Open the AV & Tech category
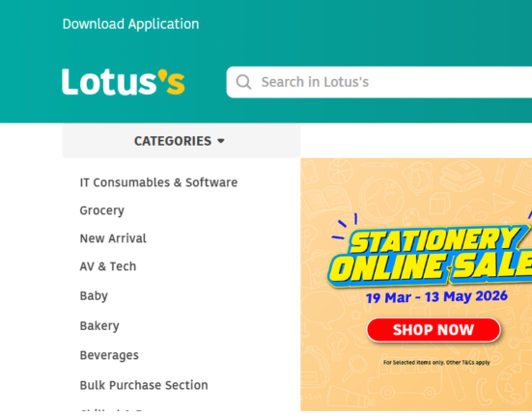This screenshot has height=416, width=532. point(108,266)
